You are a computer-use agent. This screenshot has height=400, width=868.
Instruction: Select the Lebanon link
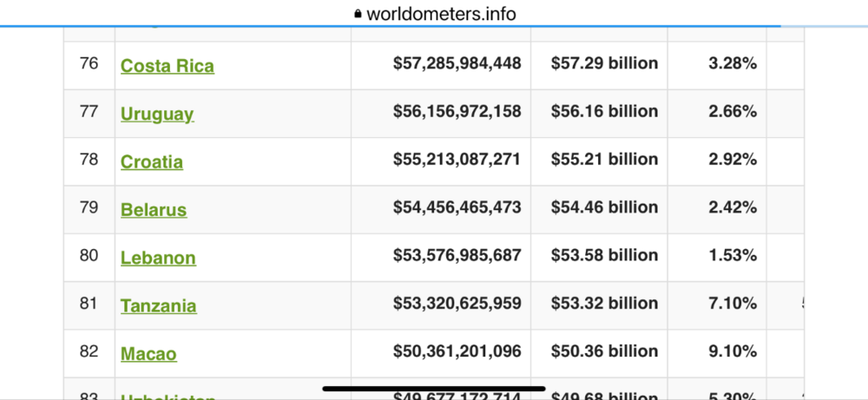point(158,258)
